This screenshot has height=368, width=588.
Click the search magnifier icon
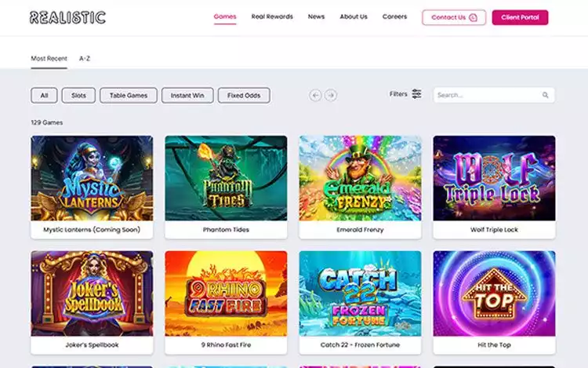click(x=545, y=95)
